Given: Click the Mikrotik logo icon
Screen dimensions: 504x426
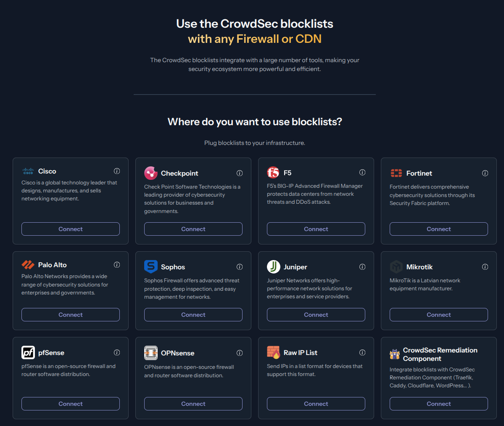Looking at the screenshot, I should pyautogui.click(x=396, y=266).
